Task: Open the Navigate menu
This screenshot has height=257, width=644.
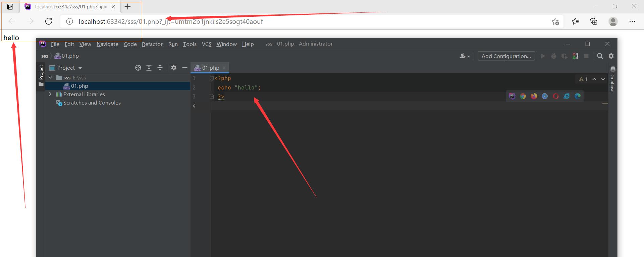Action: point(107,44)
